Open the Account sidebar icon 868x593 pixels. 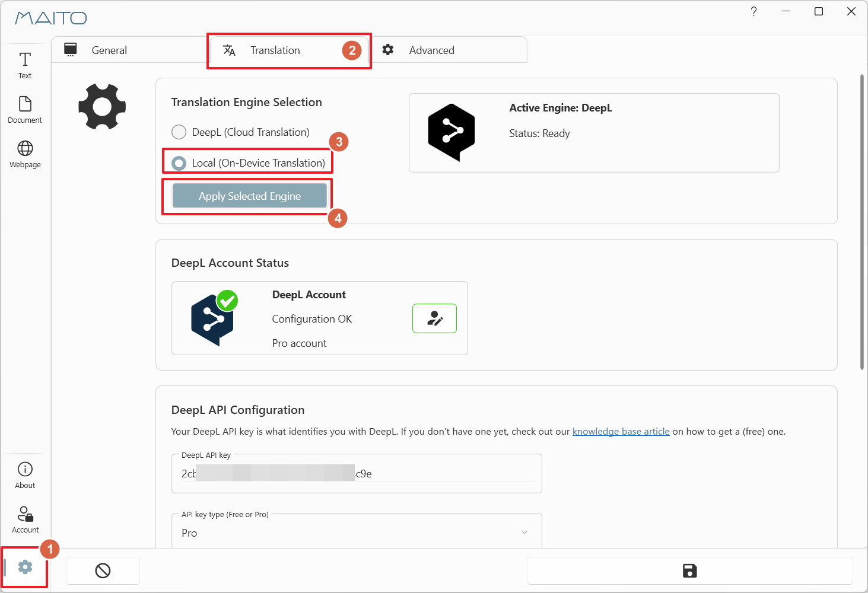coord(25,519)
